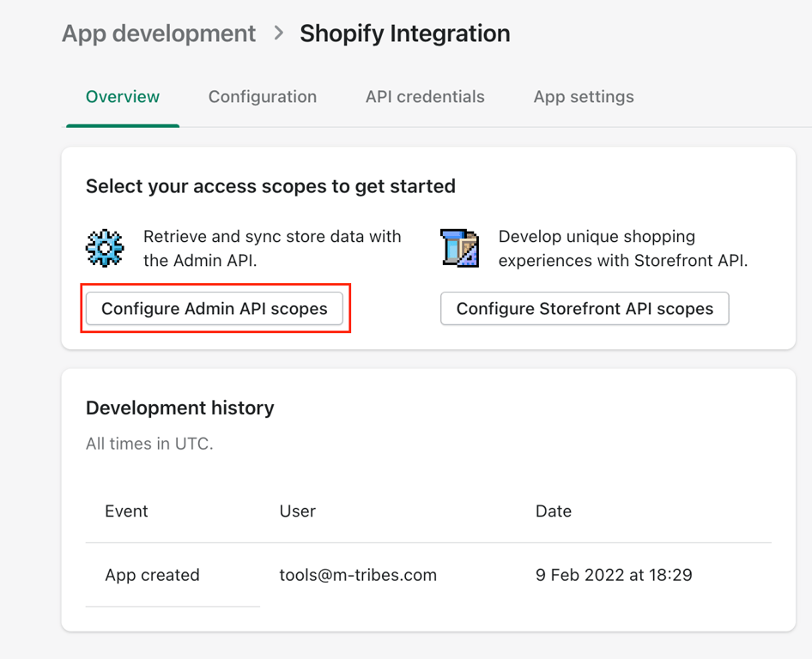
Task: Click the Development history heading
Action: (x=179, y=408)
